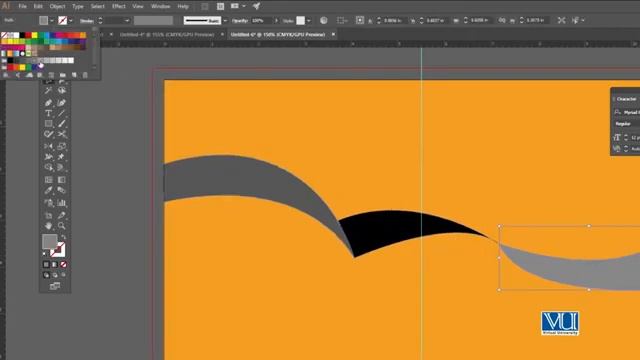Select the Slice tool
Viewport: 640px width, 360px height.
pos(62,215)
